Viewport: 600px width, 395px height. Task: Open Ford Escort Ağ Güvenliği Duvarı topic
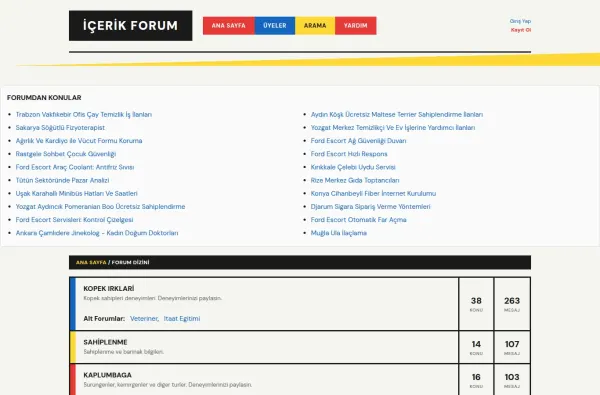tap(359, 141)
